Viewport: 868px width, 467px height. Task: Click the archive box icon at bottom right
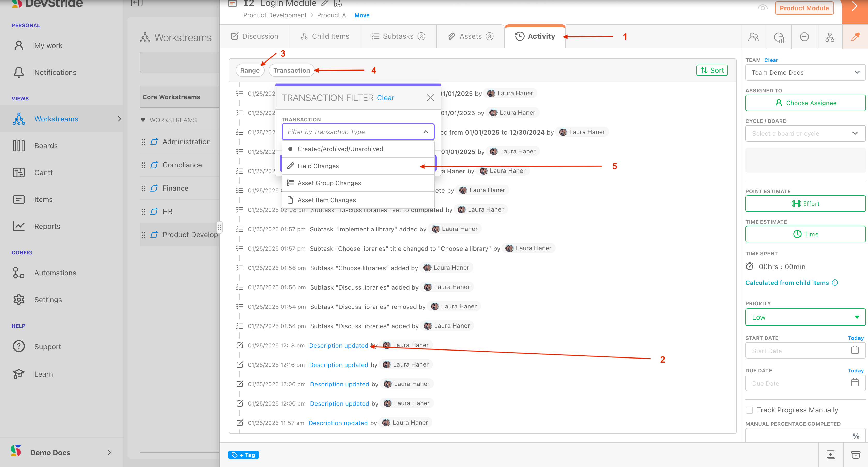click(856, 455)
